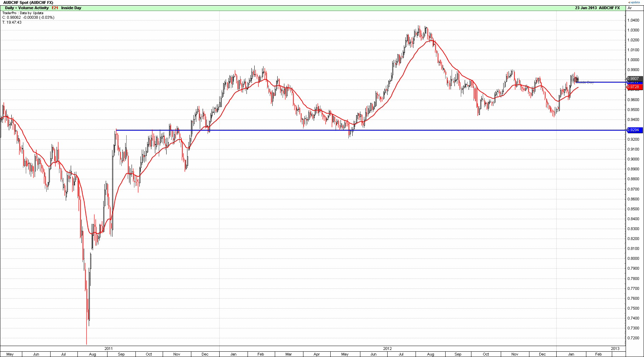The image size is (644, 357).
Task: Click the T: 19:47:43 time readout
Action: (12, 22)
